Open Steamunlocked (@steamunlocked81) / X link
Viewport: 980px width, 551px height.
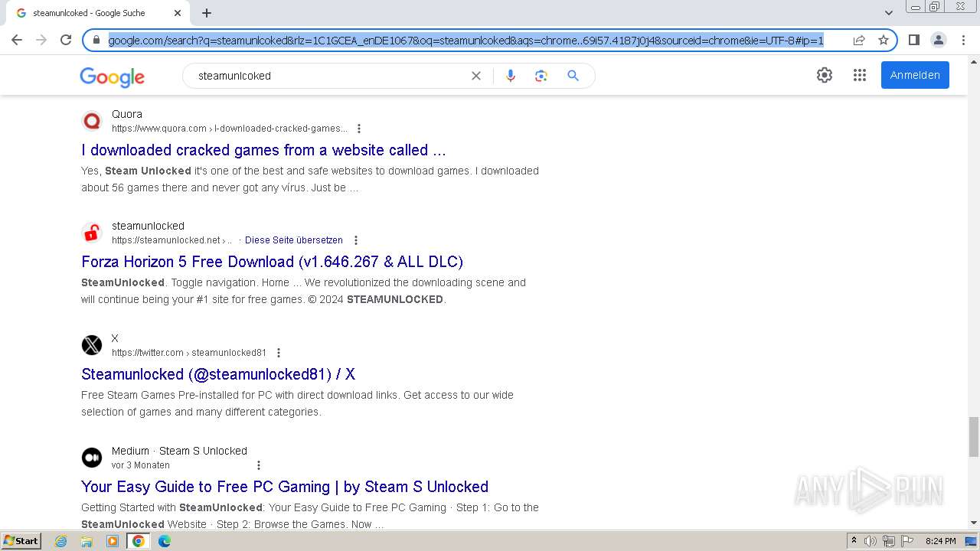point(218,374)
